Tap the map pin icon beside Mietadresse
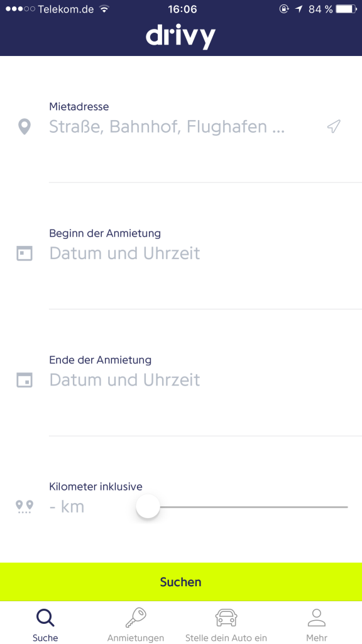 pos(25,126)
